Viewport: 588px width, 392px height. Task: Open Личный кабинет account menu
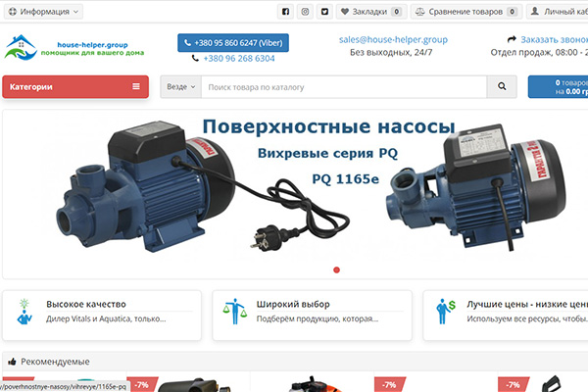click(x=559, y=12)
